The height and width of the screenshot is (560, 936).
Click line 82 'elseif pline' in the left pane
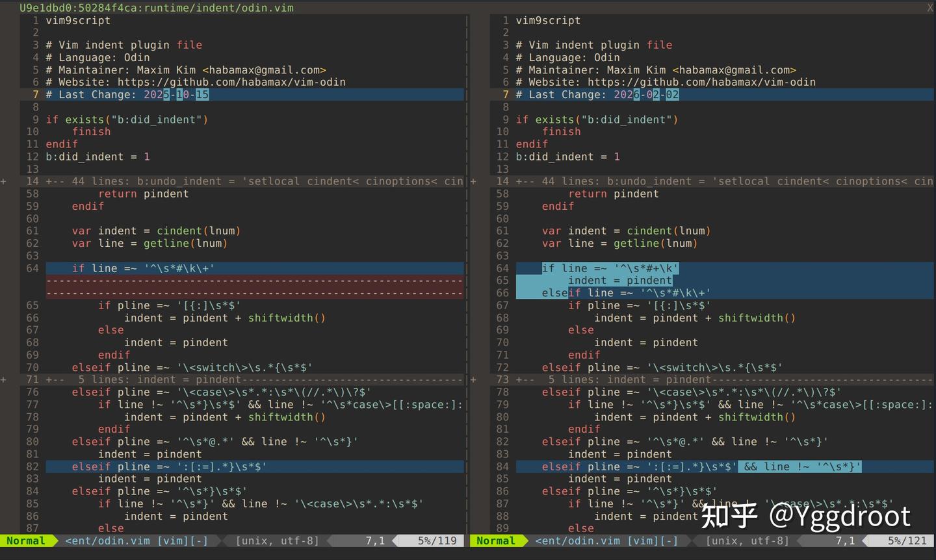[x=255, y=466]
